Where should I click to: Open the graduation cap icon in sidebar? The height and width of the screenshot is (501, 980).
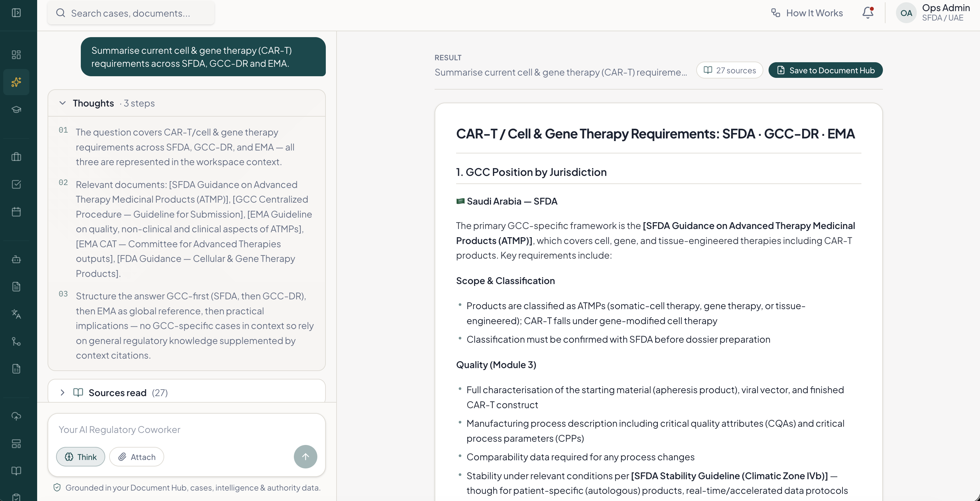(x=16, y=109)
